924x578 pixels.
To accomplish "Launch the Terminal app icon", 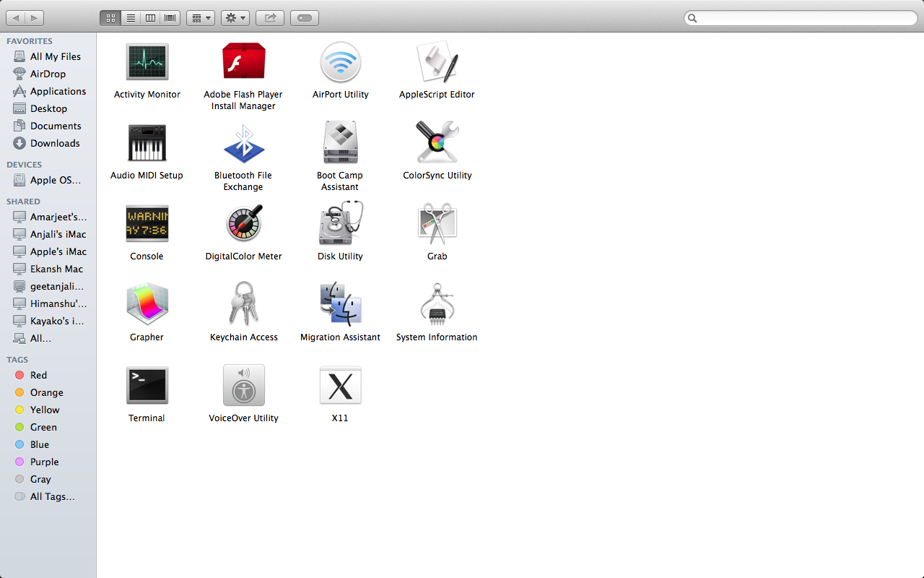I will 147,385.
